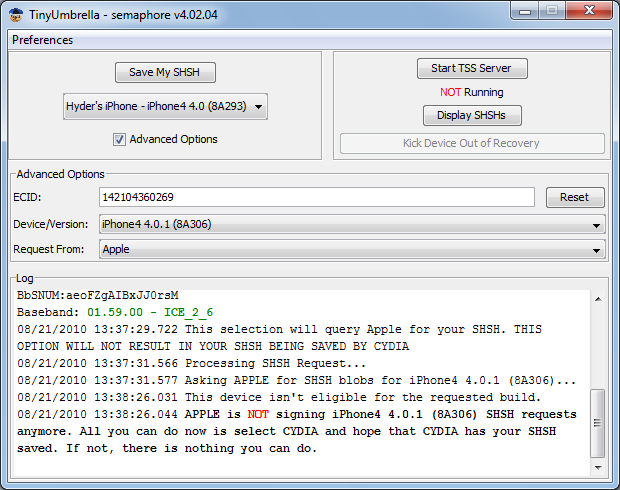Click the log scrollbar up arrow
Image resolution: width=620 pixels, height=490 pixels.
(598, 299)
